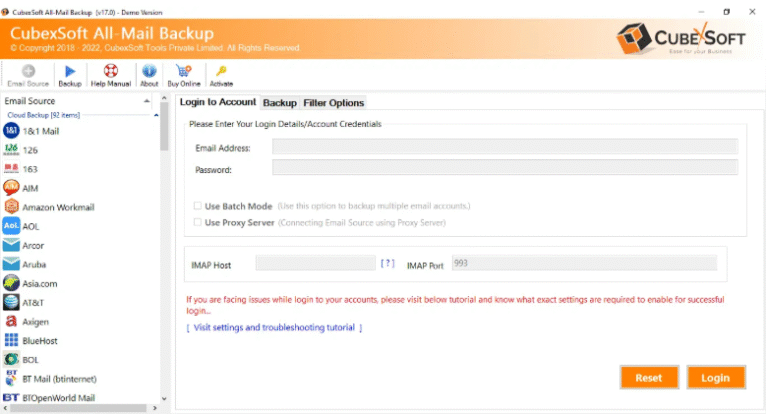The width and height of the screenshot is (768, 414).
Task: Select the "Aruba" list entry text
Action: point(34,265)
